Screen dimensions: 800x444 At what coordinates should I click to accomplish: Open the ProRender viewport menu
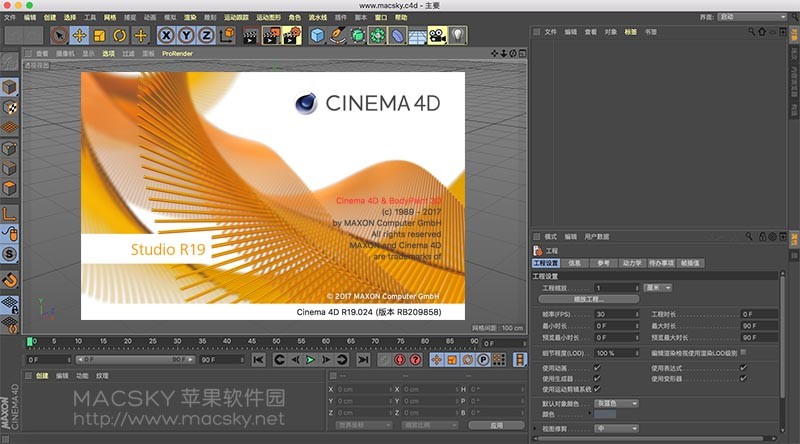pos(178,54)
